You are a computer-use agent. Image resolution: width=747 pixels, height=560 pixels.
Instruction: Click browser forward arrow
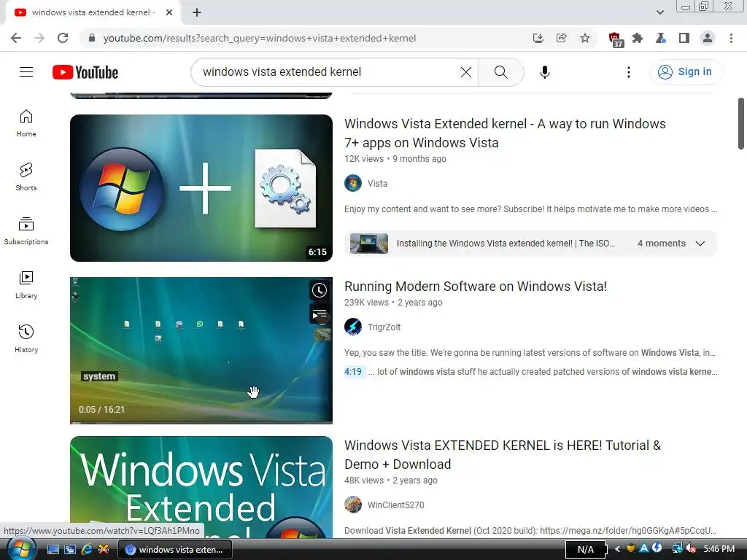39,38
